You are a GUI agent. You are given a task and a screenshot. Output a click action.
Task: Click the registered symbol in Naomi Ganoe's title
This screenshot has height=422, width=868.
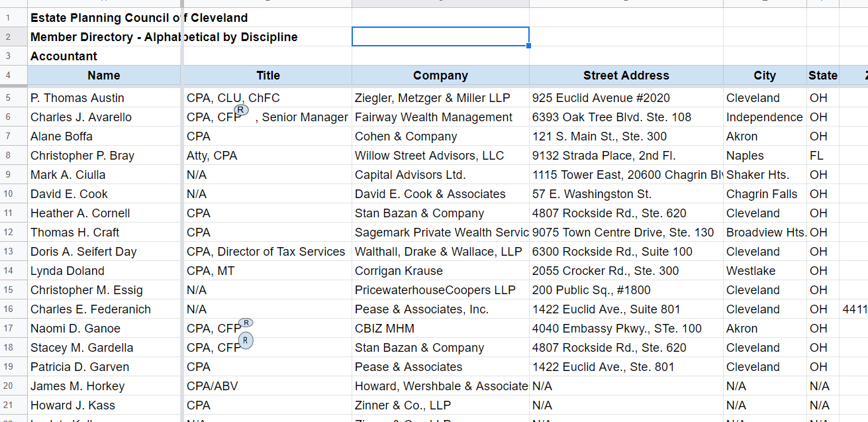(246, 323)
